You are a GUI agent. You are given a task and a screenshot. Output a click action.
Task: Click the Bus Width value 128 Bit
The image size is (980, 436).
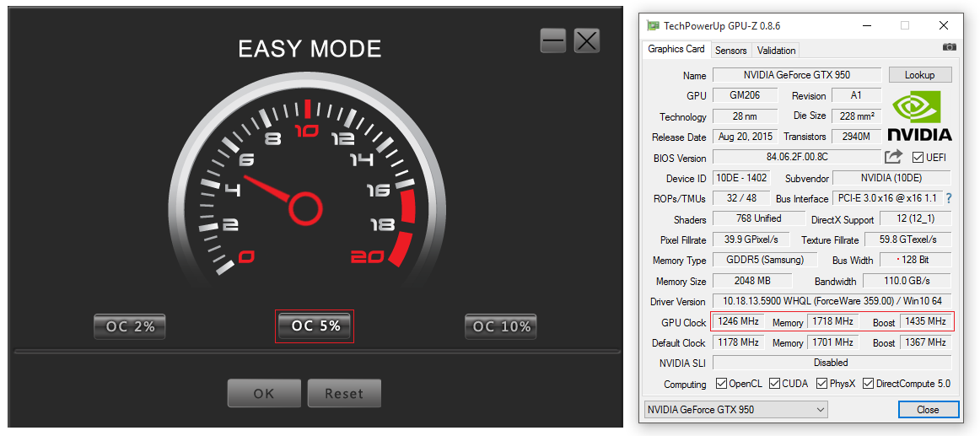(x=916, y=260)
